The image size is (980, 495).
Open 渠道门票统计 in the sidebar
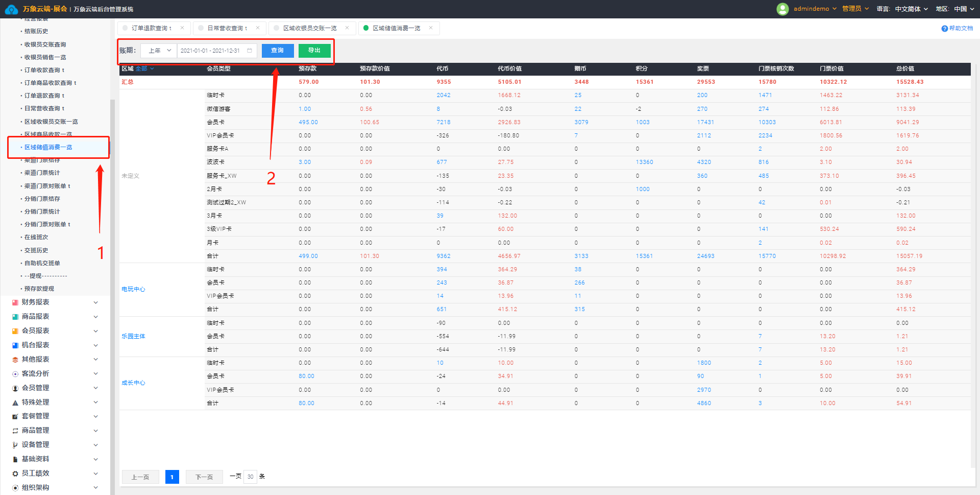[42, 173]
